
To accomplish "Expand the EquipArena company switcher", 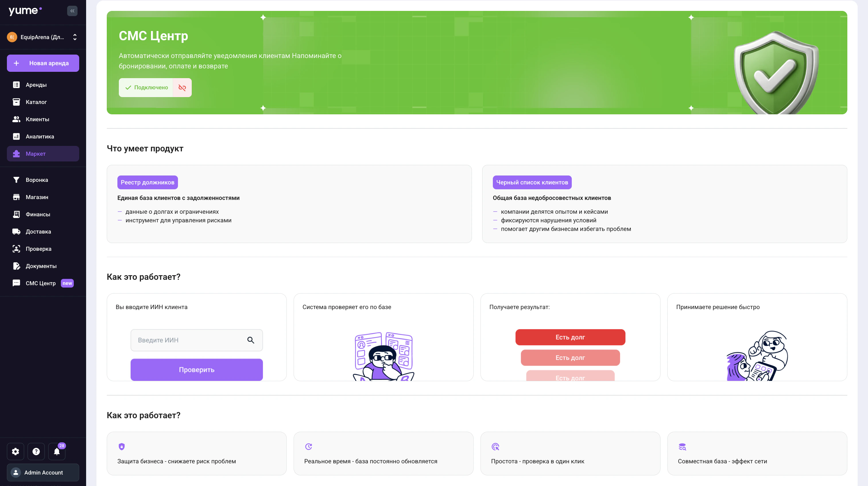I will pos(43,37).
